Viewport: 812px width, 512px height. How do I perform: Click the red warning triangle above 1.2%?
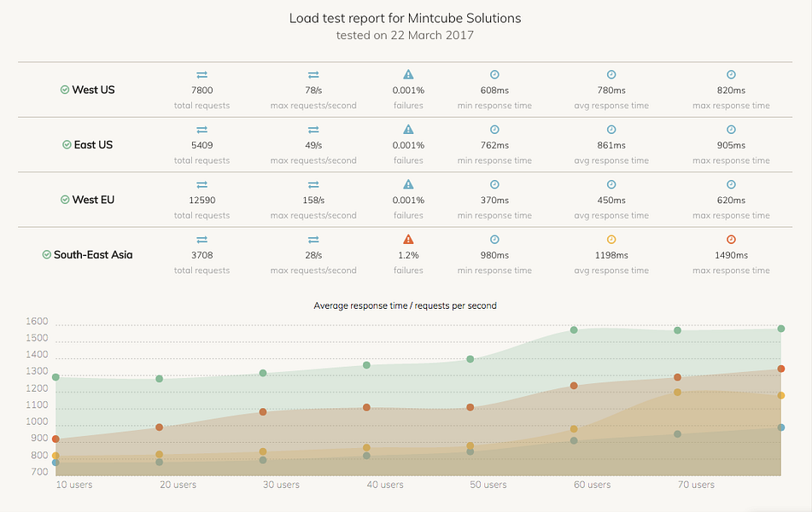pyautogui.click(x=408, y=239)
